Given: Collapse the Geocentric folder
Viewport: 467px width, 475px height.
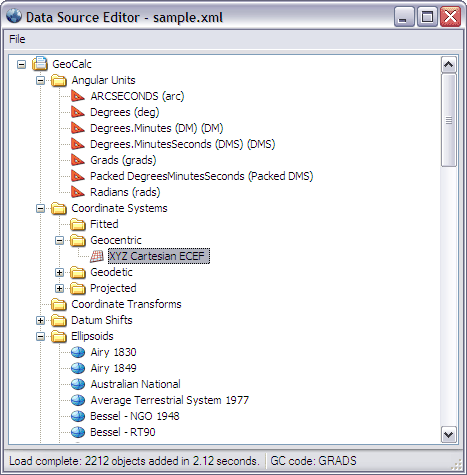Looking at the screenshot, I should pos(59,240).
